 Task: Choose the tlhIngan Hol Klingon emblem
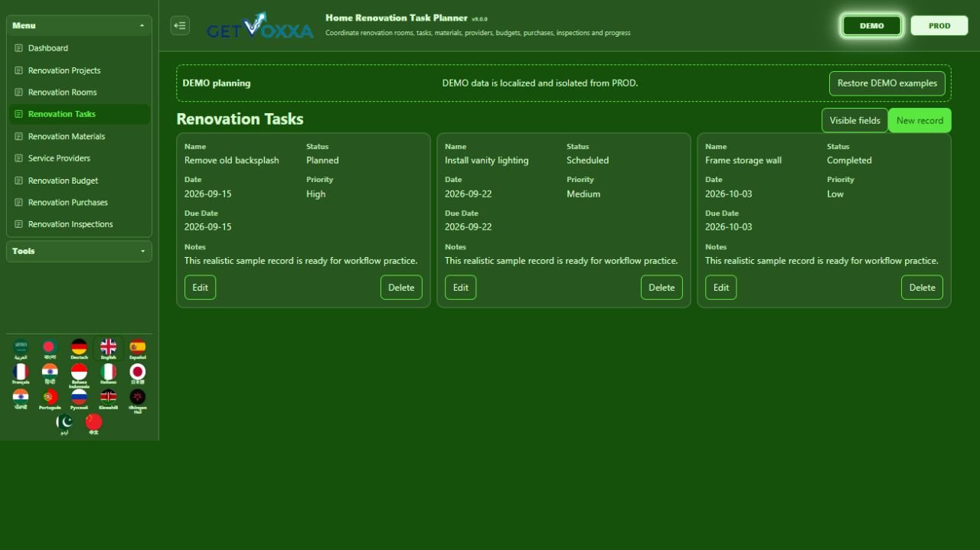pyautogui.click(x=138, y=402)
